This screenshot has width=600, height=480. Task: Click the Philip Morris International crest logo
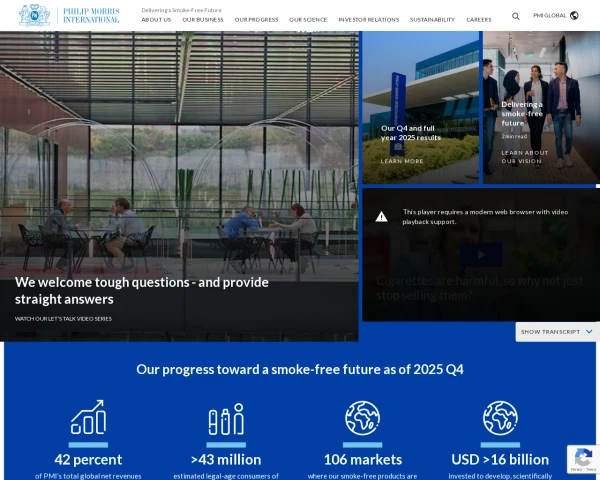[34, 15]
